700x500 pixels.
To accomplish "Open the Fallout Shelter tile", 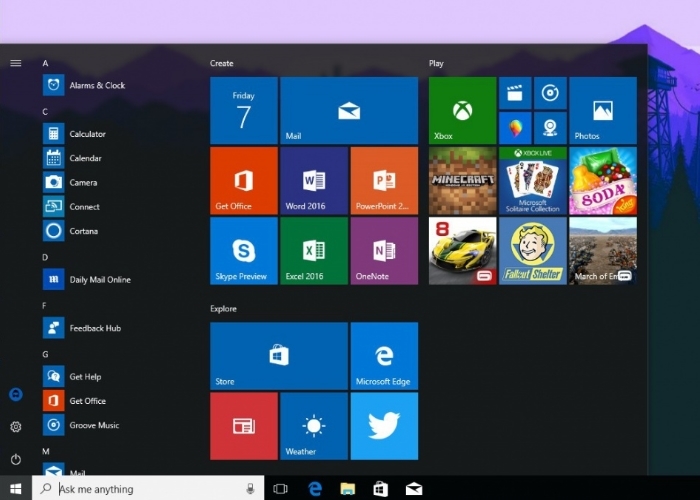I will pos(533,251).
